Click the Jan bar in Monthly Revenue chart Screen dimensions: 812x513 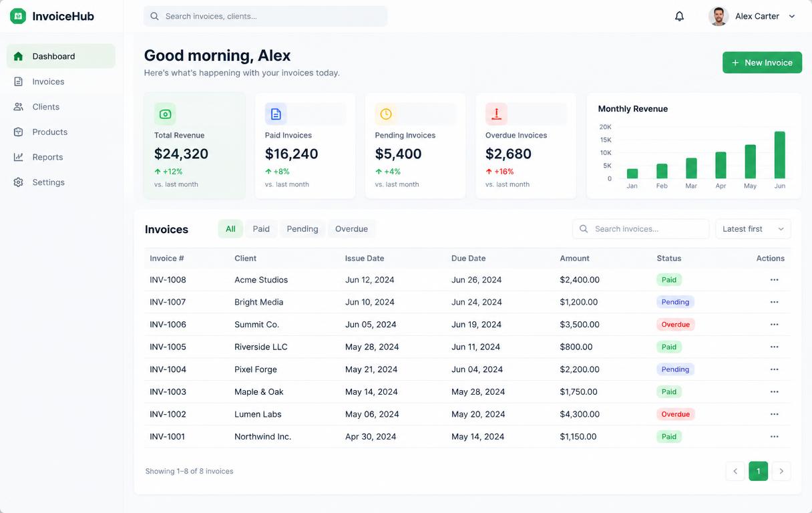[632, 174]
